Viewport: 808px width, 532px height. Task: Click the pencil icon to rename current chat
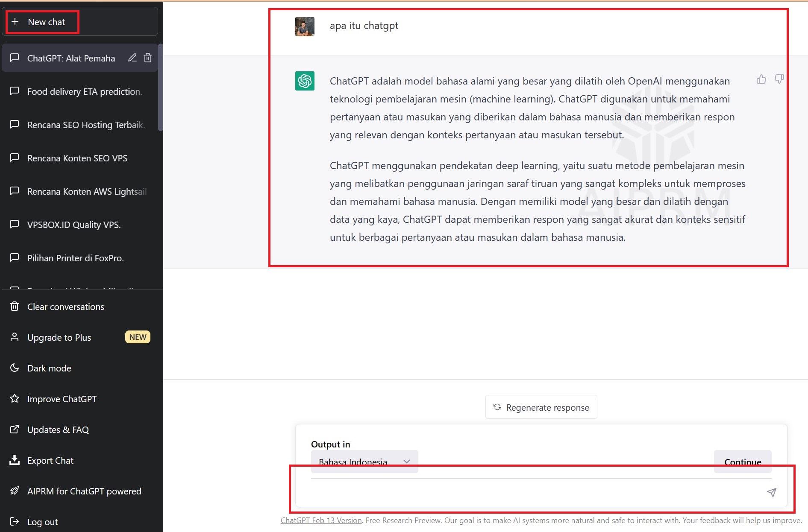pos(132,57)
